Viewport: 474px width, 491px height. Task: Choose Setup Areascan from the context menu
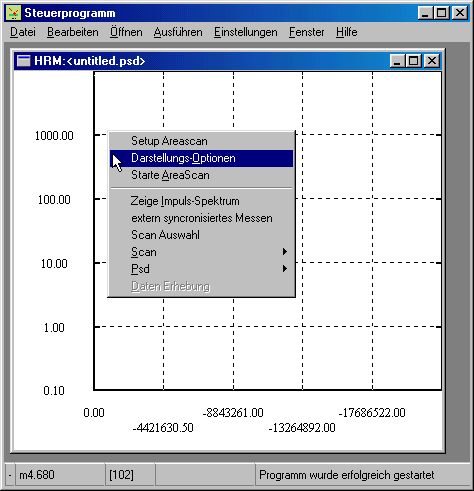point(201,141)
